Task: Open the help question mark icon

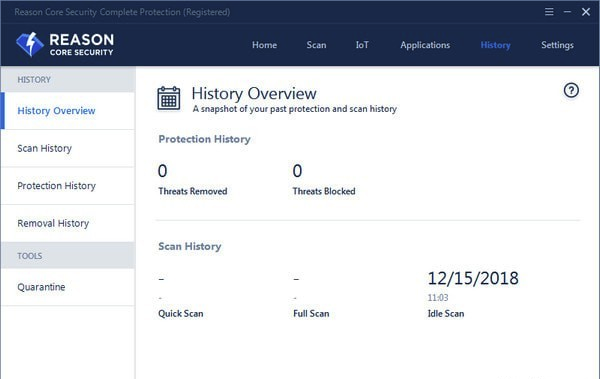Action: tap(571, 90)
